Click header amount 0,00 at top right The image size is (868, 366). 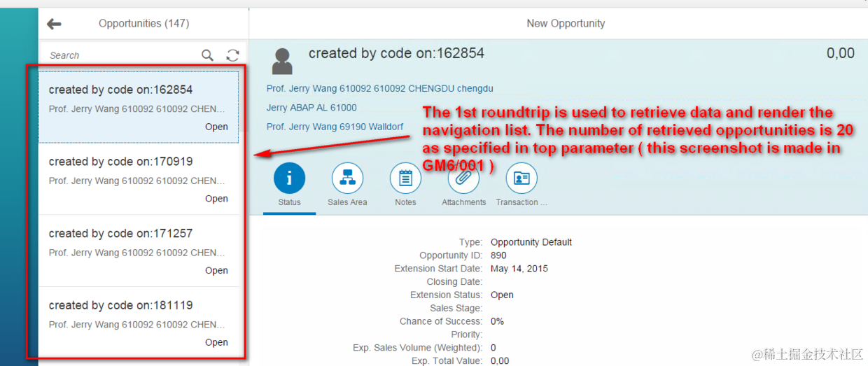coord(840,53)
